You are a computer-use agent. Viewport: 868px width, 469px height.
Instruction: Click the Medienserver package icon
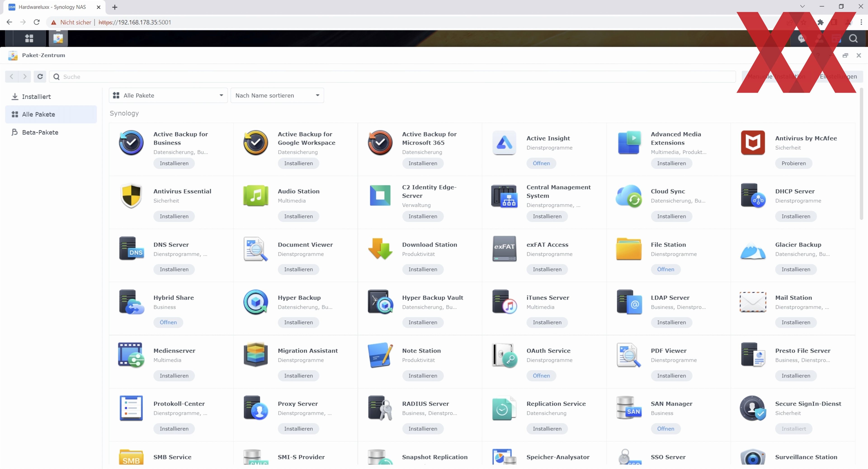(131, 355)
